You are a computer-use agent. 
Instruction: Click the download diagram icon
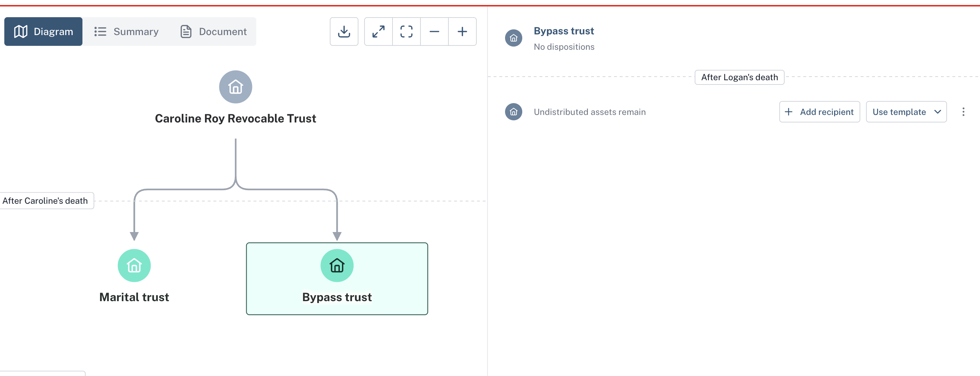pos(344,32)
